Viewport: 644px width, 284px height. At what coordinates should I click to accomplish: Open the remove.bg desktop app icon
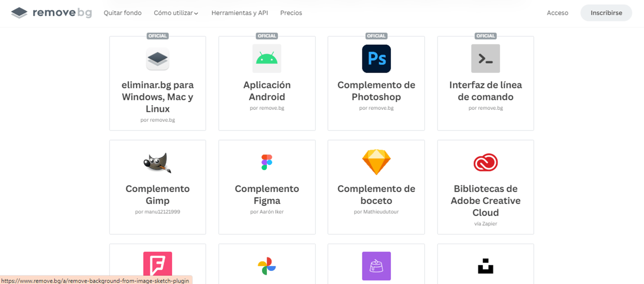point(157,58)
